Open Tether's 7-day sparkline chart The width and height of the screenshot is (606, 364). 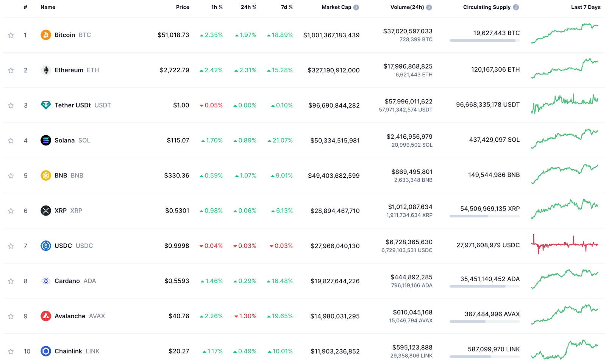pos(565,104)
